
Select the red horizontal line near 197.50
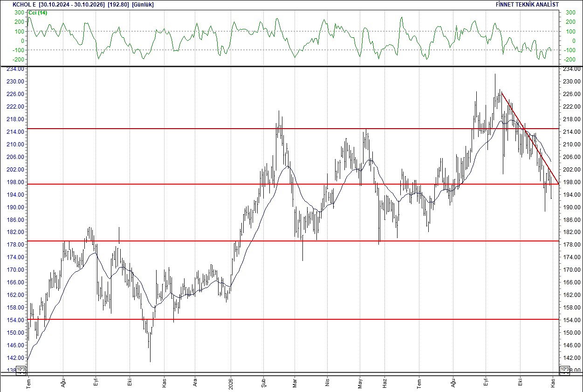(x=293, y=184)
